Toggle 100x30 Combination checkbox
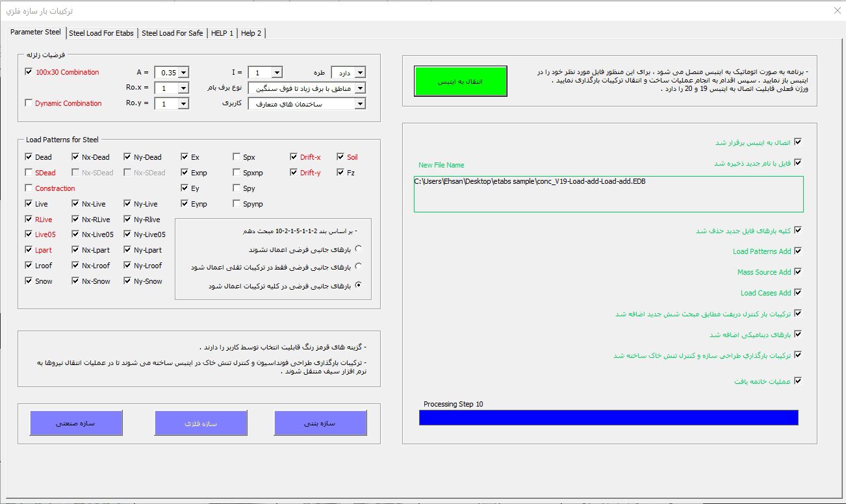Image resolution: width=846 pixels, height=504 pixels. 28,72
